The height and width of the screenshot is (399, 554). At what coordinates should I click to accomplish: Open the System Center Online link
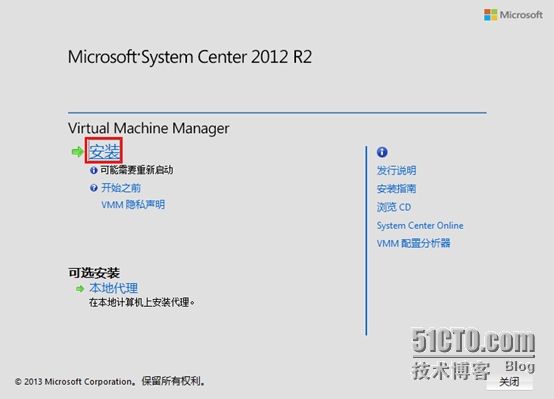[420, 225]
